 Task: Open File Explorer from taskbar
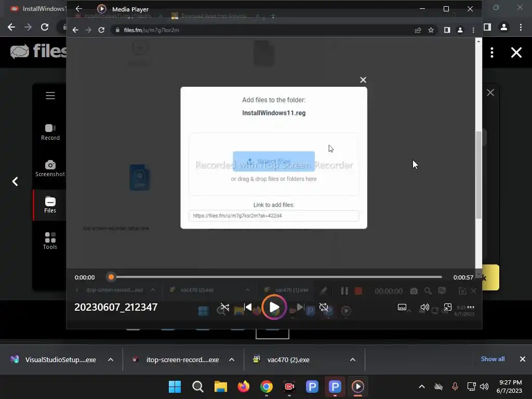click(x=220, y=387)
